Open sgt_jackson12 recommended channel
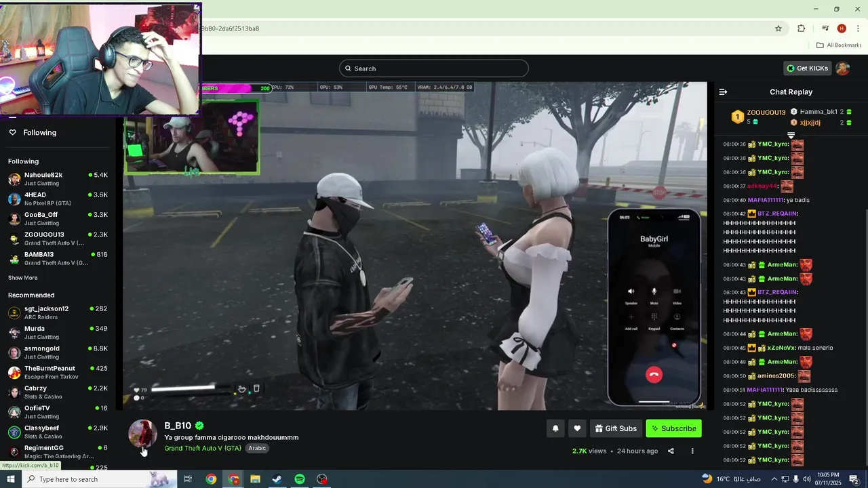This screenshot has width=868, height=488. [x=58, y=312]
